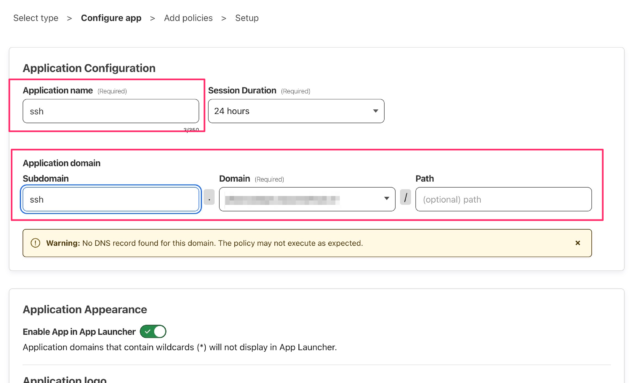Click the Session Duration dropdown arrow
This screenshot has height=383, width=640.
click(375, 111)
